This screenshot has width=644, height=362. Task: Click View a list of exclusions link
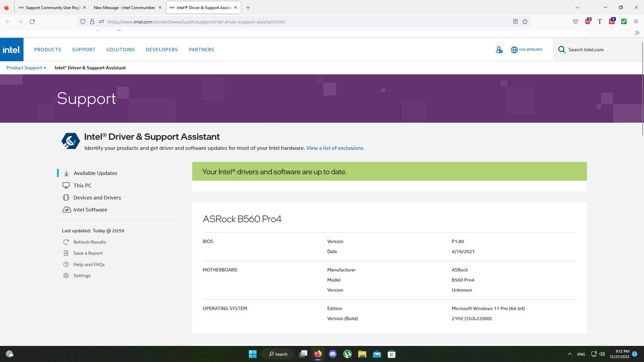(x=335, y=148)
